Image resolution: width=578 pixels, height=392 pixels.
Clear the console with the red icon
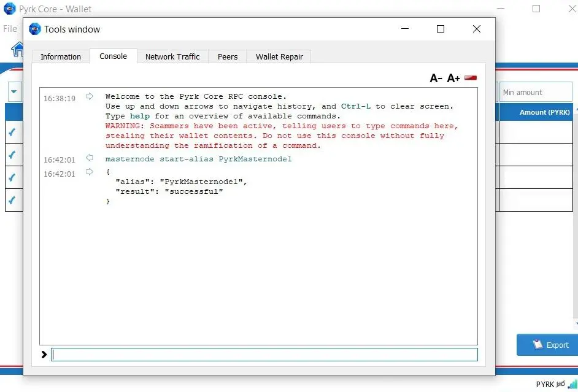pyautogui.click(x=471, y=78)
